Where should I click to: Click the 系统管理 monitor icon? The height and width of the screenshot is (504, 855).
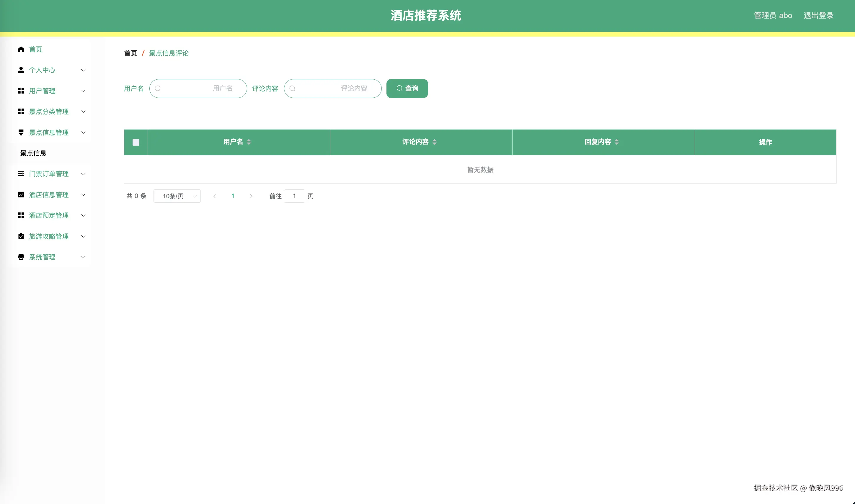tap(21, 257)
